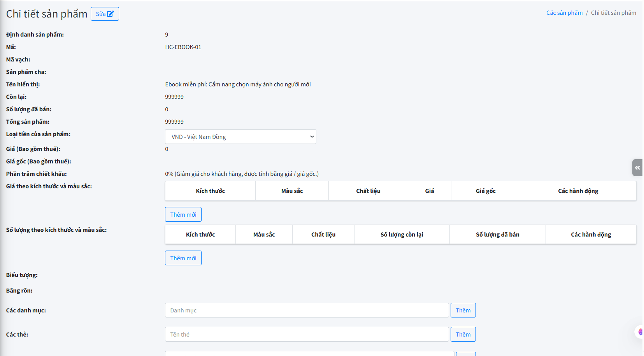Click the floating widget icon at right edge
The height and width of the screenshot is (356, 644).
639,332
